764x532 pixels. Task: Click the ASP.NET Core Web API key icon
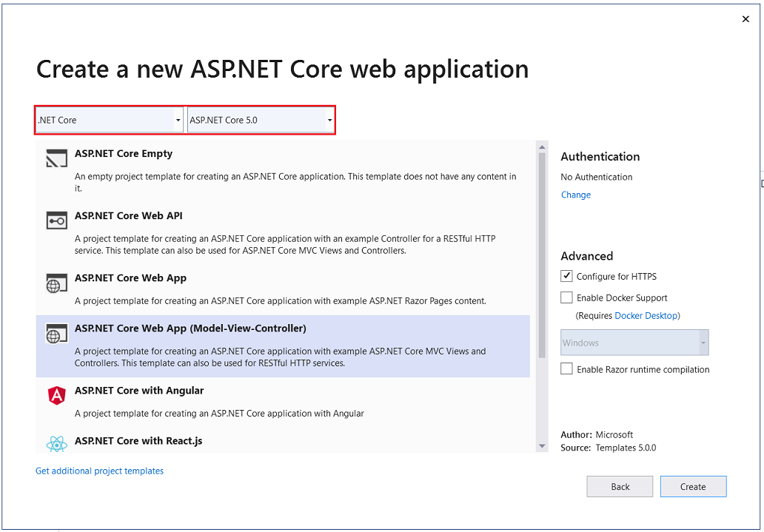click(x=56, y=220)
